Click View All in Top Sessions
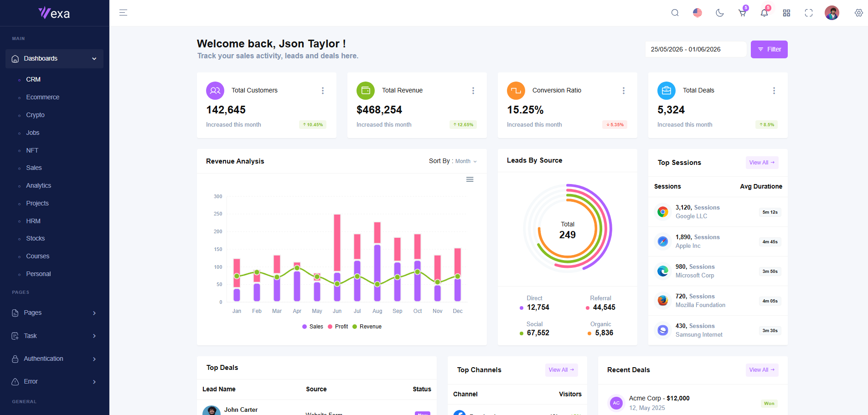The height and width of the screenshot is (415, 868). coord(762,163)
